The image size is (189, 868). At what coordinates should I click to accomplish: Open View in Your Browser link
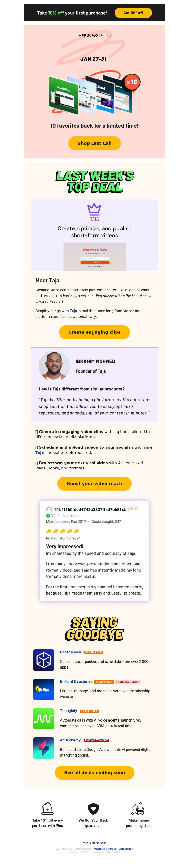point(94,843)
